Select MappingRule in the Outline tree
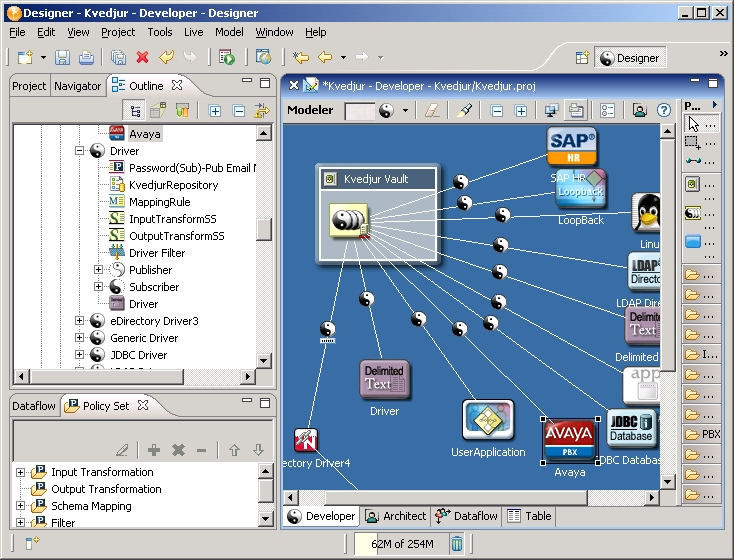The width and height of the screenshot is (734, 560). click(160, 202)
